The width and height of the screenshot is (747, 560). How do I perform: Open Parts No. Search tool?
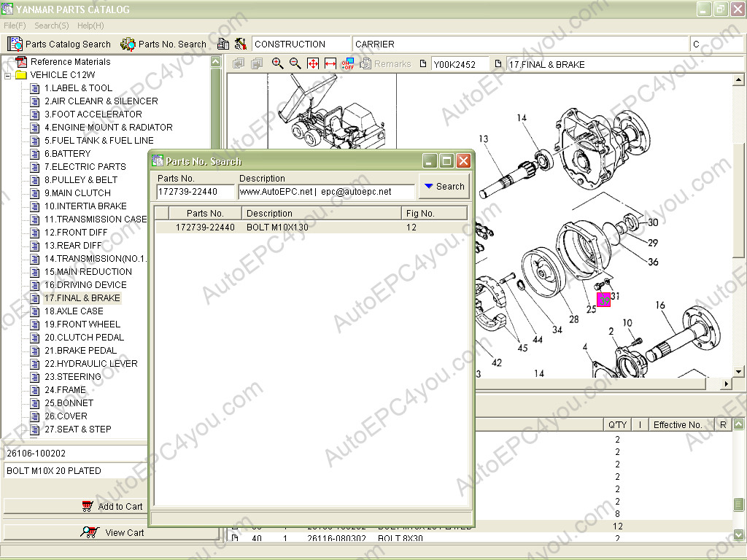coord(164,44)
